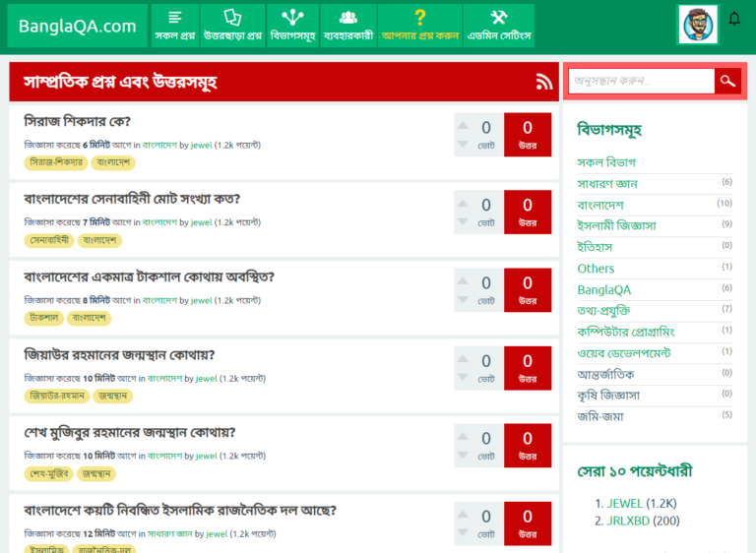
Task: Click the search magnifier button
Action: coord(727,82)
